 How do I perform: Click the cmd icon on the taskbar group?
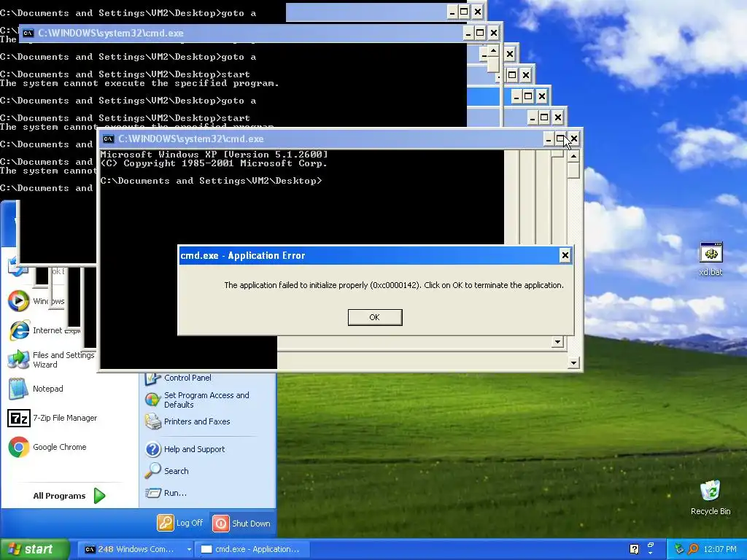pyautogui.click(x=90, y=549)
